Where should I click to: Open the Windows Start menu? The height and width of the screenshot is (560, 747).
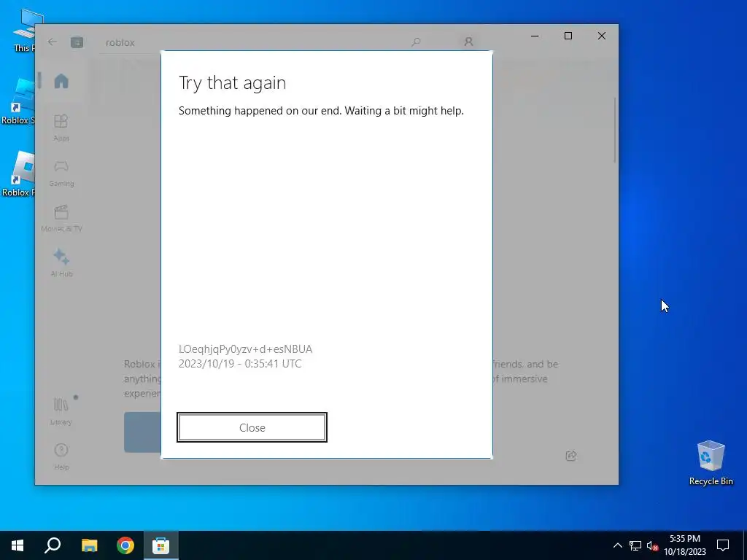coord(18,545)
